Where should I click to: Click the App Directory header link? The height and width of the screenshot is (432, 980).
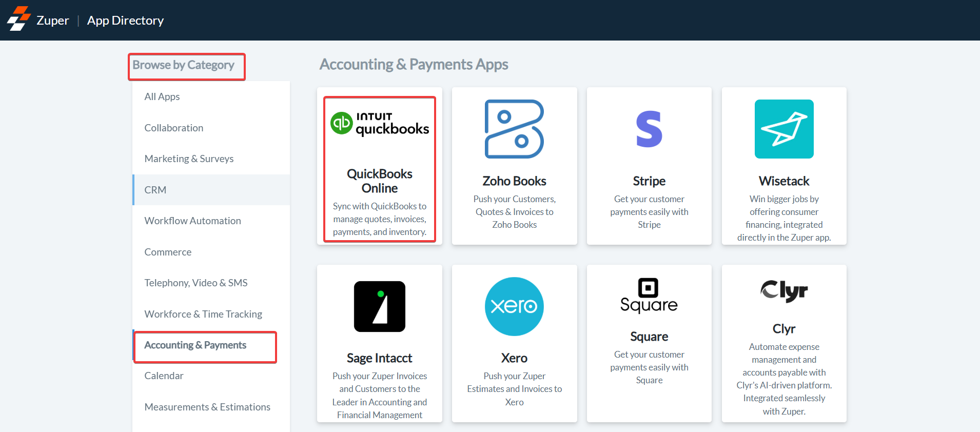pyautogui.click(x=125, y=21)
